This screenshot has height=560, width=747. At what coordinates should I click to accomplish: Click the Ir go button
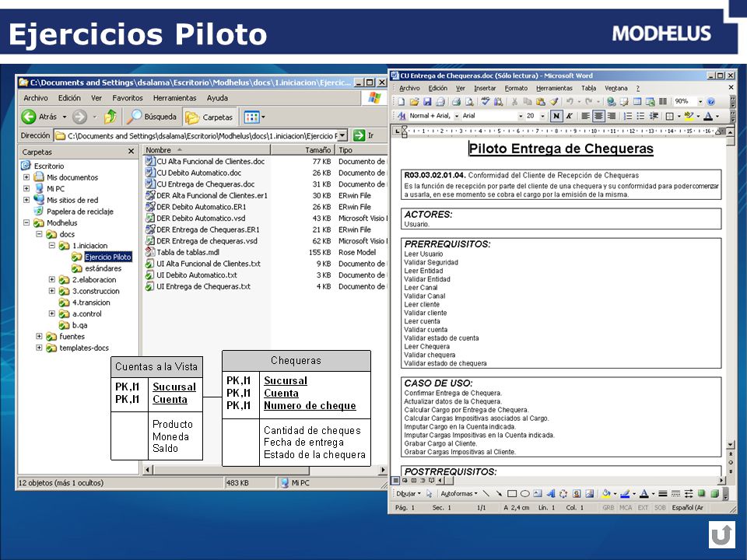pyautogui.click(x=364, y=135)
